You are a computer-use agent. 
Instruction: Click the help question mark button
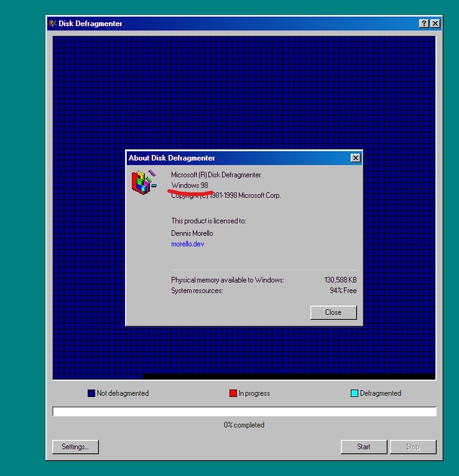pos(424,24)
